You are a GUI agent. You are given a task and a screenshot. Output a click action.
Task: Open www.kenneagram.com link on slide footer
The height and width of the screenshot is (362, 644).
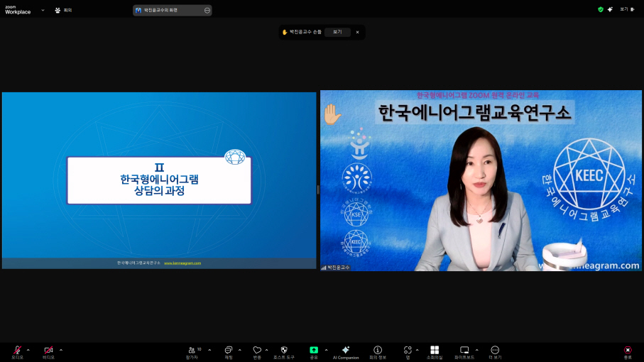pyautogui.click(x=182, y=263)
